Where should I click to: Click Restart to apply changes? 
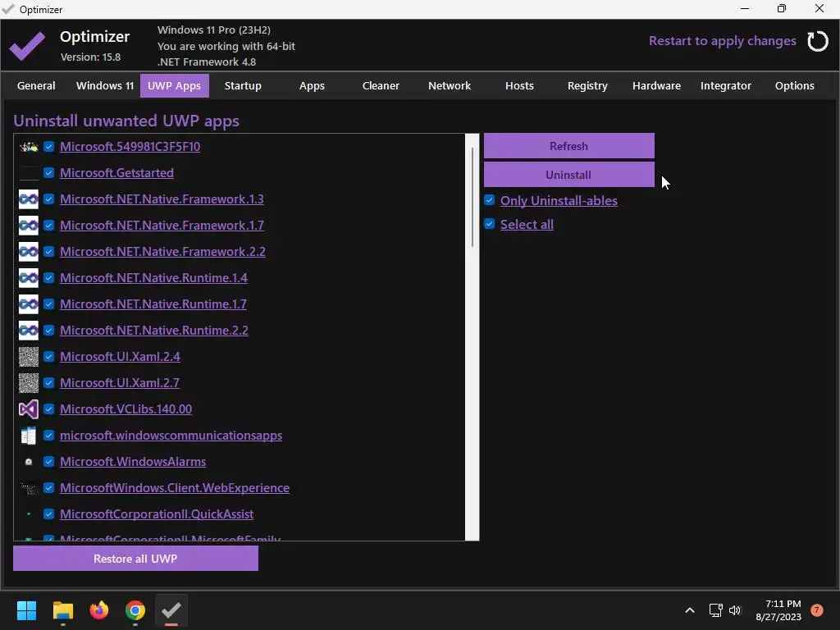click(x=722, y=41)
